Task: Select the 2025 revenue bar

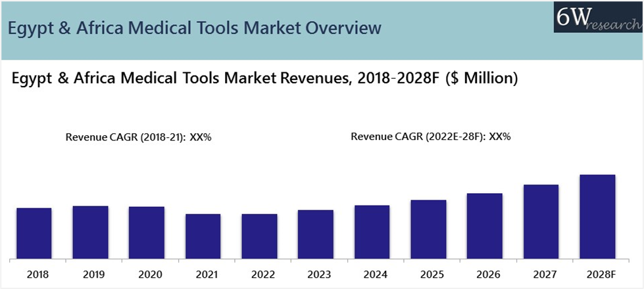Action: pos(428,229)
